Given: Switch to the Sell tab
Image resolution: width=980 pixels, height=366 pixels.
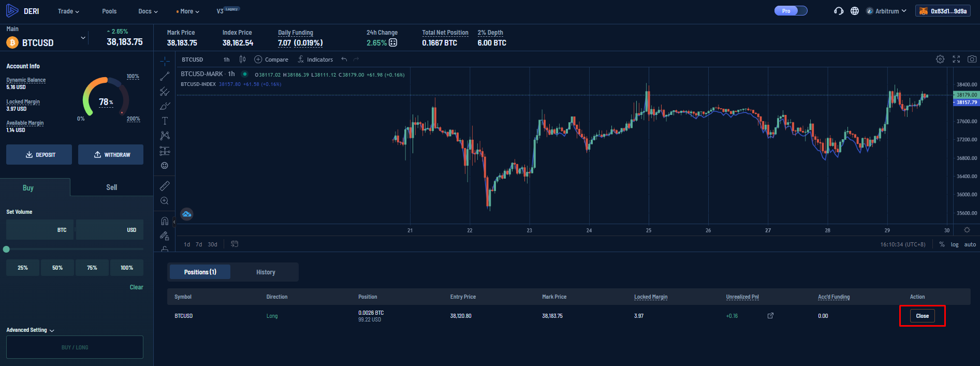Looking at the screenshot, I should [x=112, y=187].
